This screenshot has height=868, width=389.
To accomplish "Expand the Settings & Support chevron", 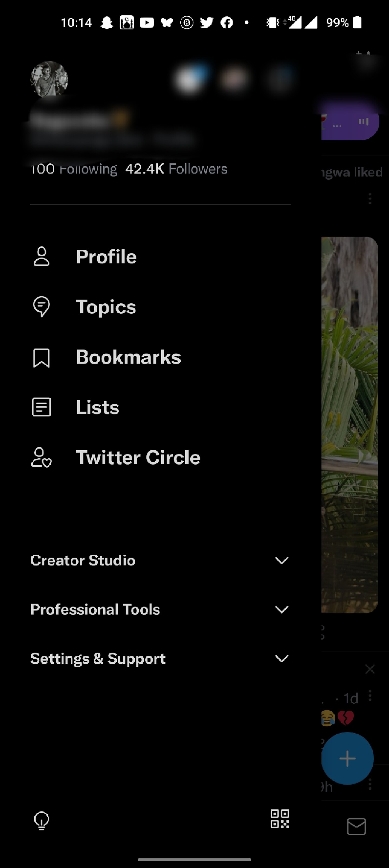I will (281, 659).
